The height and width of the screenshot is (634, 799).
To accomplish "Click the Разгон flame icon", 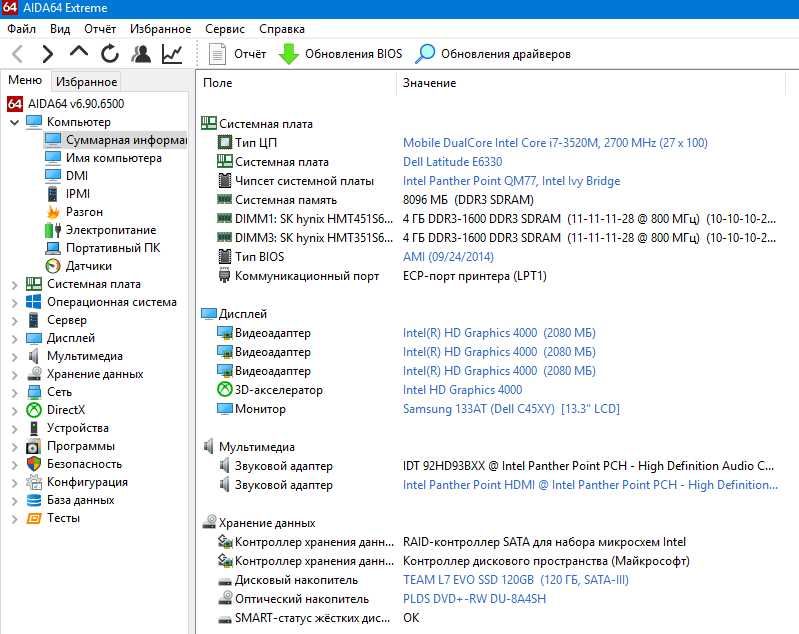I will [53, 212].
